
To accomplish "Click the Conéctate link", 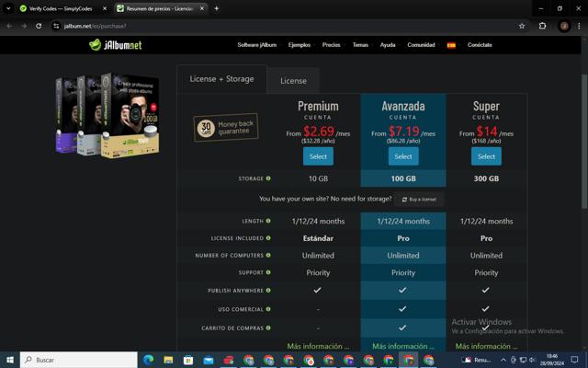I will point(480,45).
